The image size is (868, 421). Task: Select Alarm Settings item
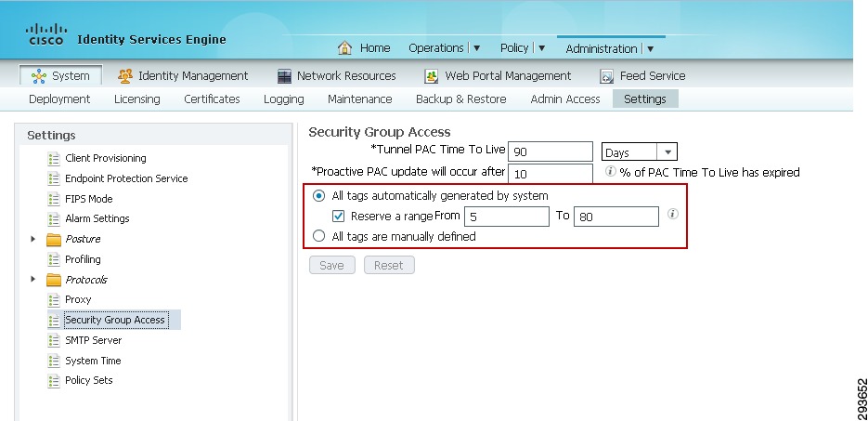(97, 218)
